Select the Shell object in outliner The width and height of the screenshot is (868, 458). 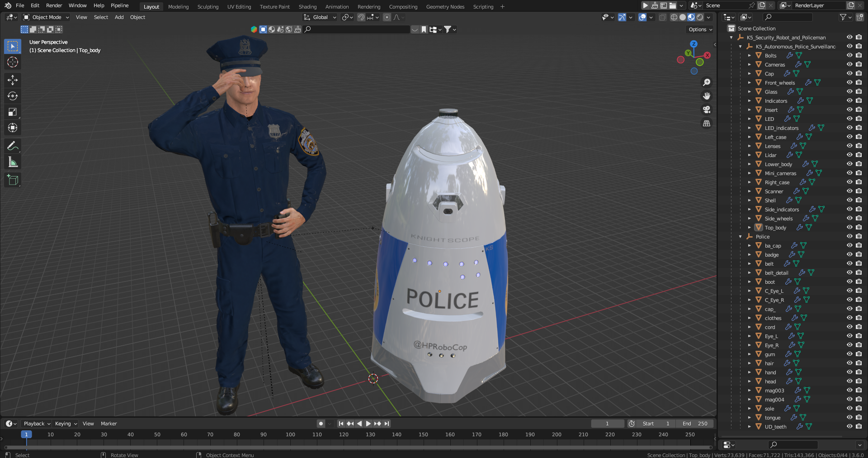(770, 200)
